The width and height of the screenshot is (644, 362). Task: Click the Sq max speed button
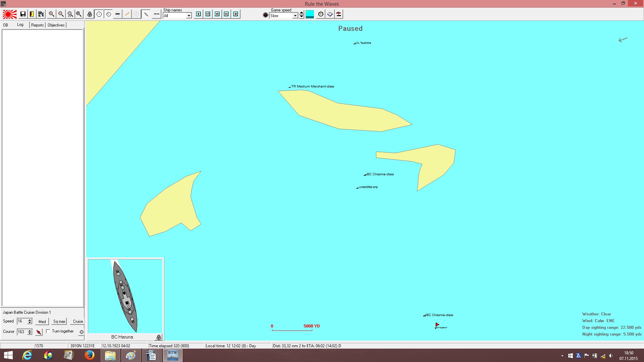(x=59, y=321)
